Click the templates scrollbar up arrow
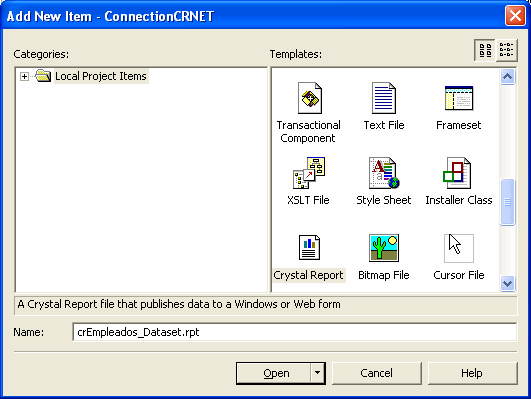The image size is (531, 399). coord(507,77)
